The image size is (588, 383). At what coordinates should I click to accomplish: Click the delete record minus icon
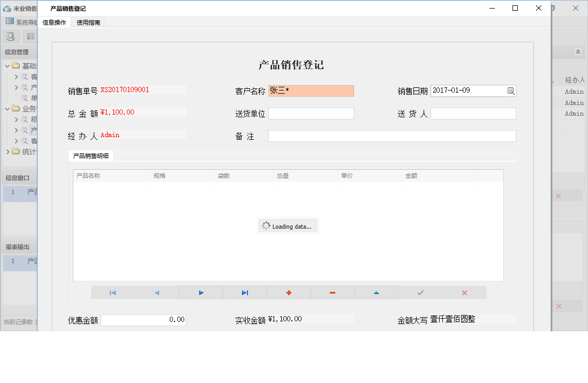tap(332, 292)
